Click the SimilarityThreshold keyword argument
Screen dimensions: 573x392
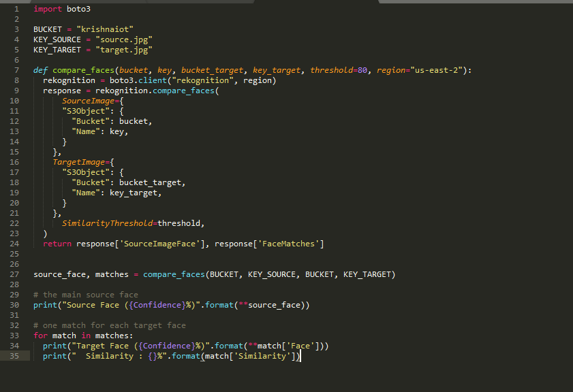[107, 223]
